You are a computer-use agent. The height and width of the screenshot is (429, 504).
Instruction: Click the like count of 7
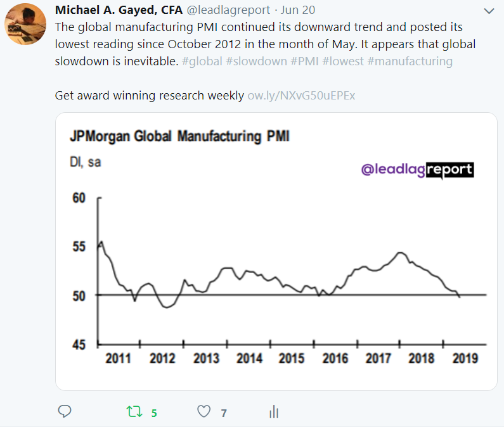(x=224, y=413)
